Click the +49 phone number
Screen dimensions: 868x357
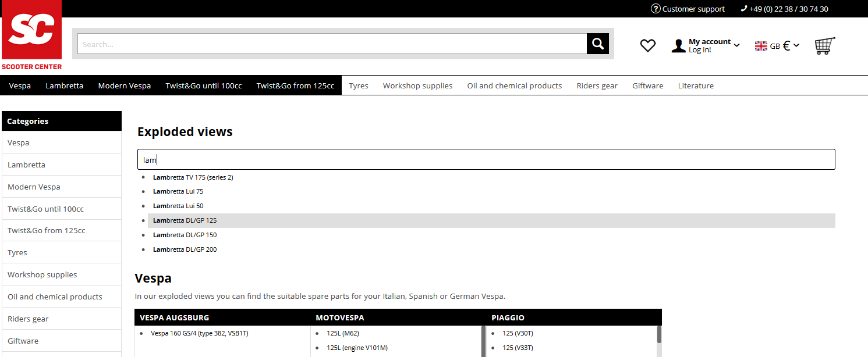pos(789,9)
